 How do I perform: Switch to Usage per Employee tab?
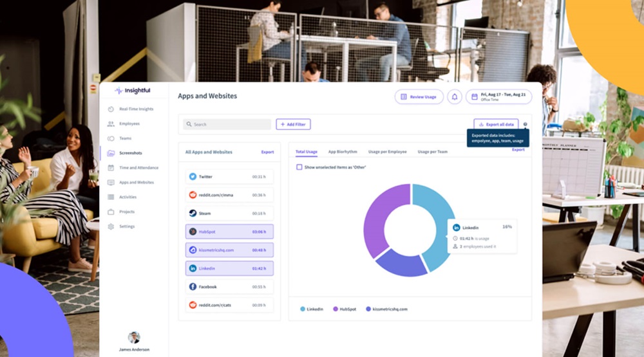pos(387,152)
